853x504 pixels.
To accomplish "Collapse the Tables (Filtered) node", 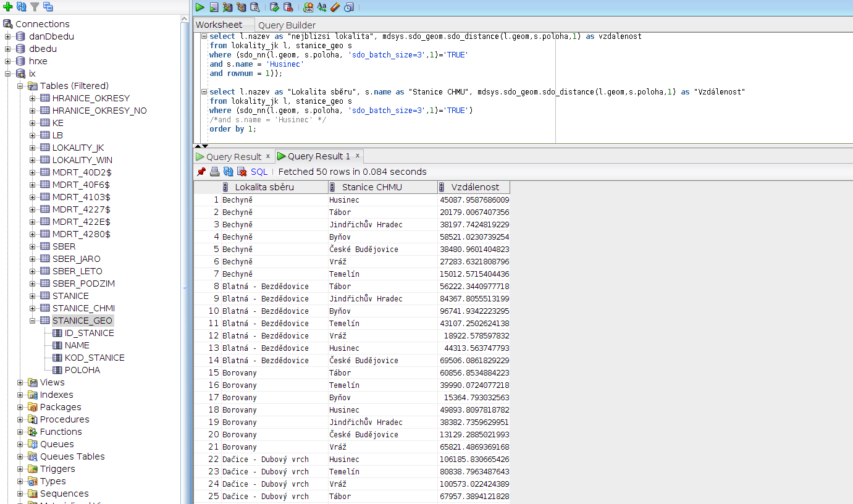I will (x=20, y=86).
